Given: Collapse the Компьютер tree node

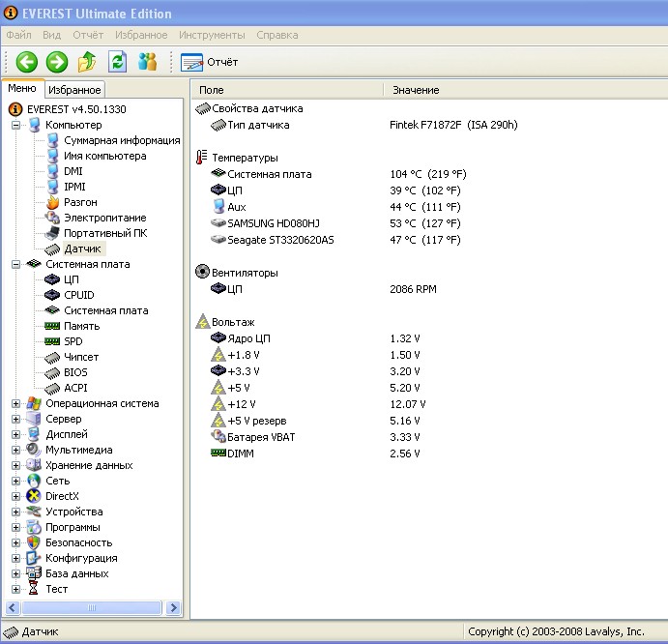Looking at the screenshot, I should click(x=15, y=125).
